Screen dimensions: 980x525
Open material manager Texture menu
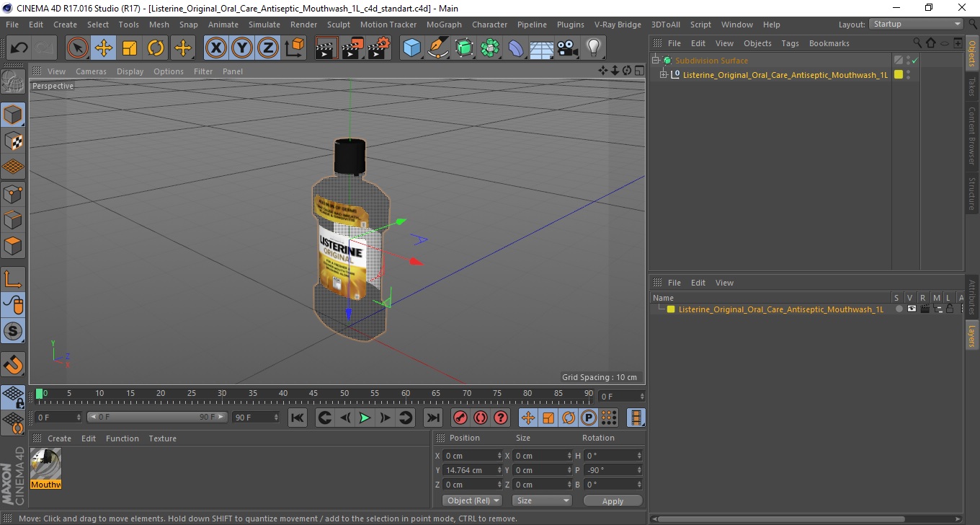pos(162,438)
